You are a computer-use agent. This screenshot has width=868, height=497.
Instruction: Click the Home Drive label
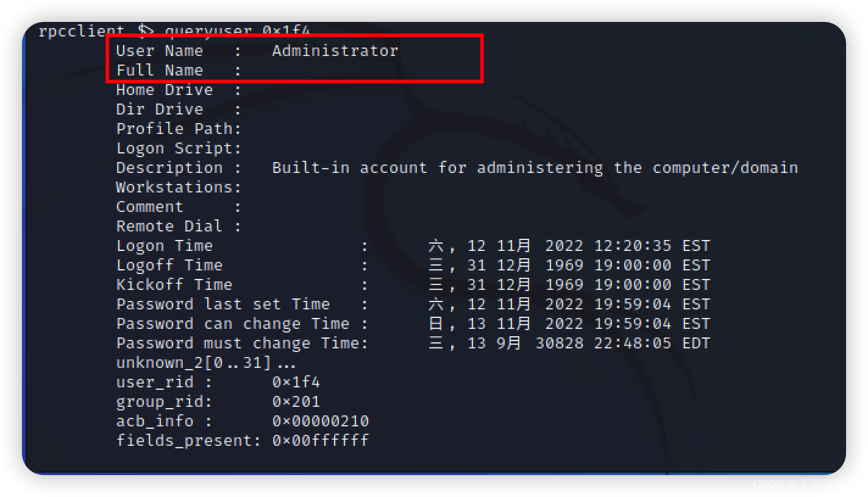164,90
